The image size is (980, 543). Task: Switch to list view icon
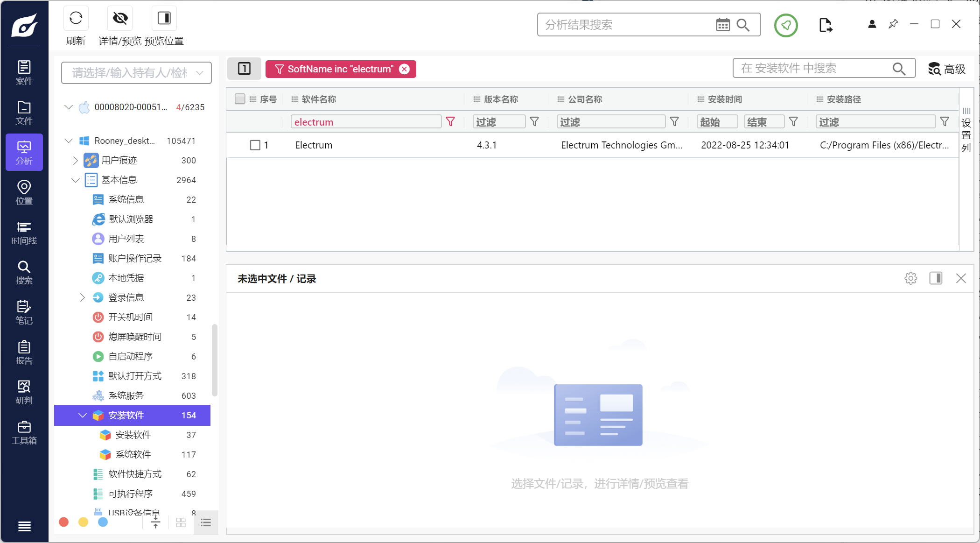click(x=206, y=522)
